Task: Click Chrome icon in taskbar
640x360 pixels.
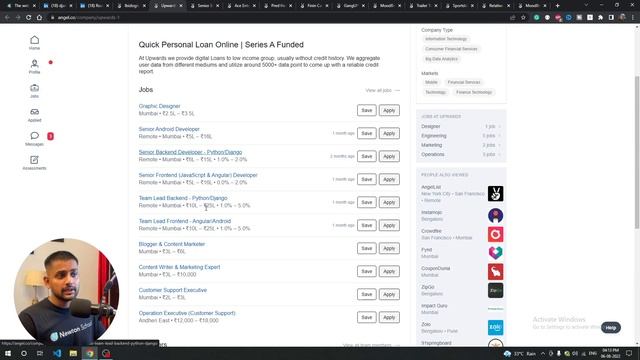Action: pos(90,353)
